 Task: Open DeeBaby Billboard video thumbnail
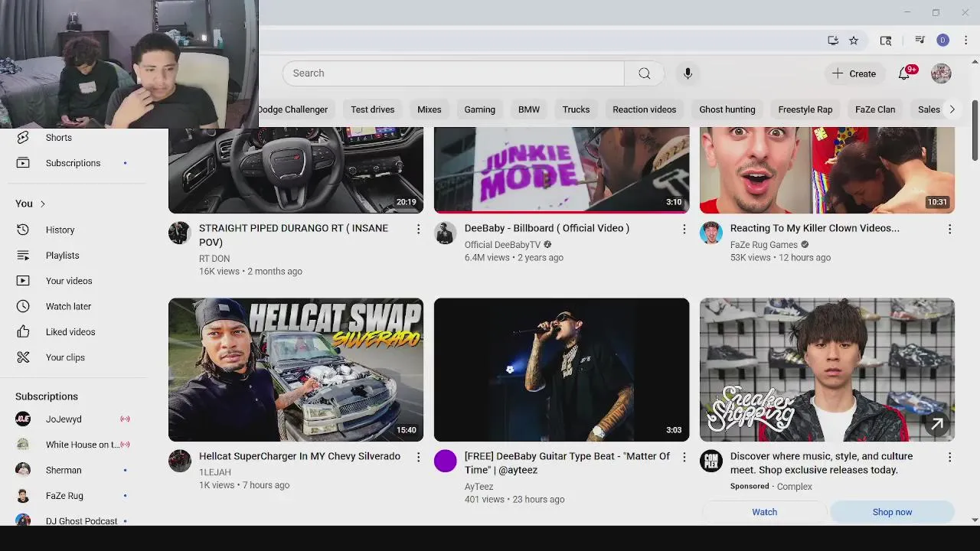coord(561,170)
